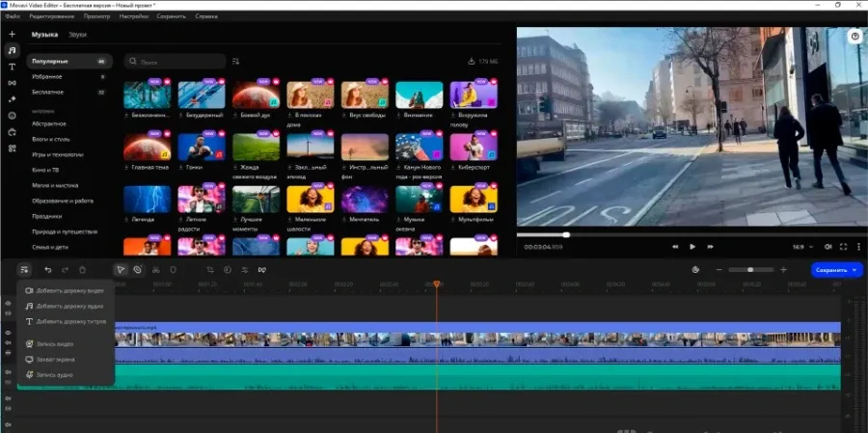The image size is (868, 433).
Task: Mute the green audio track speaker icon
Action: [x=9, y=372]
